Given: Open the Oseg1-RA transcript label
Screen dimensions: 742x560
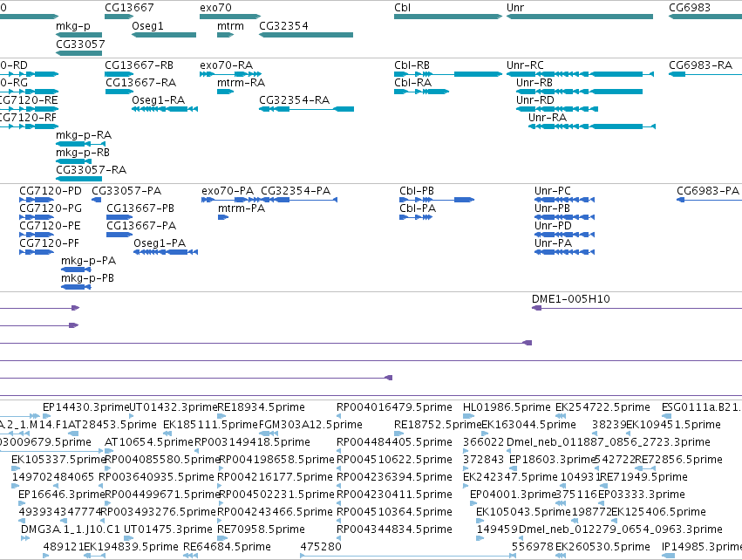Looking at the screenshot, I should pyautogui.click(x=158, y=100).
